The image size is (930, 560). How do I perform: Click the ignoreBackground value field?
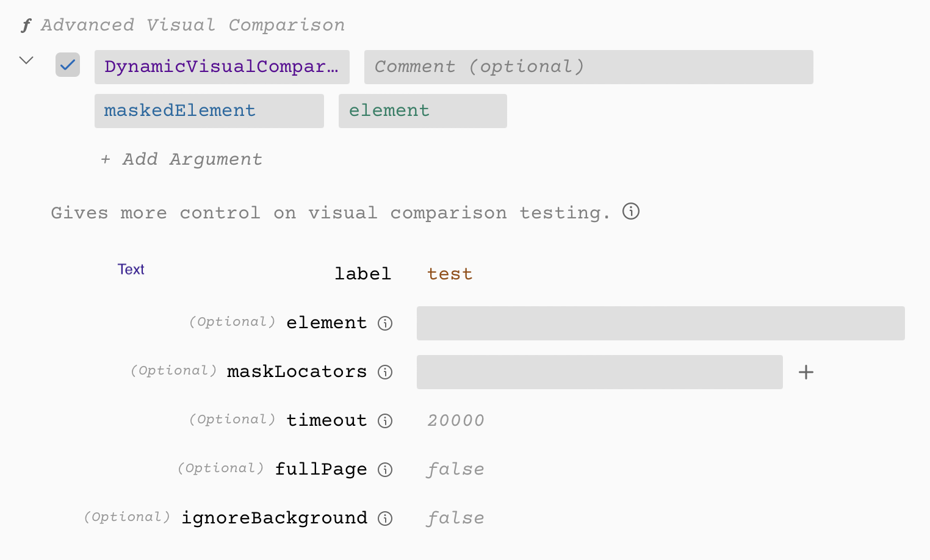pos(455,518)
